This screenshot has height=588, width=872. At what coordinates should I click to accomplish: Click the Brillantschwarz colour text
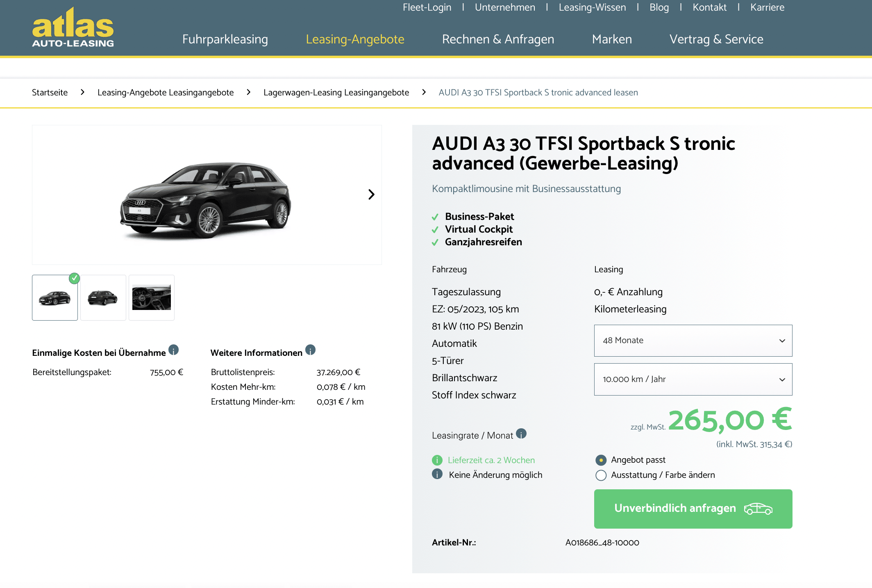(465, 378)
